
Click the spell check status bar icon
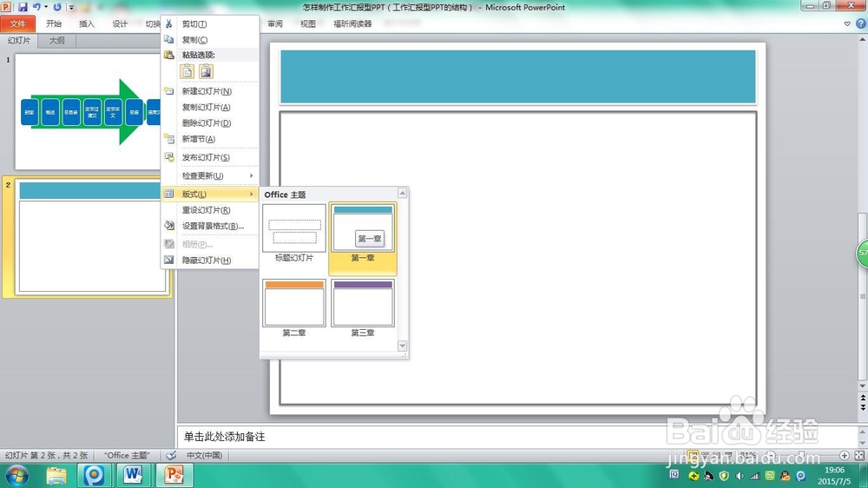pos(171,455)
